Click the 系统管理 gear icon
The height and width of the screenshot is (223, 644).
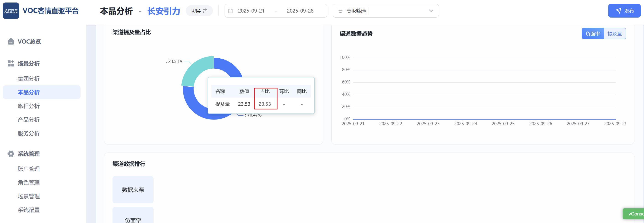pyautogui.click(x=11, y=154)
